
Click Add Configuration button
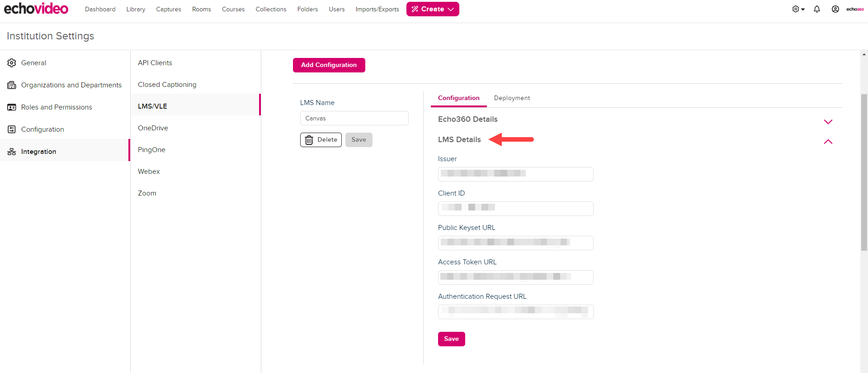click(329, 65)
